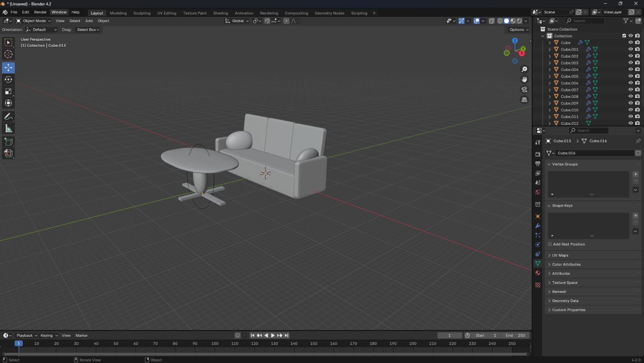Click the Marker menu in timeline
The image size is (644, 363).
(82, 336)
